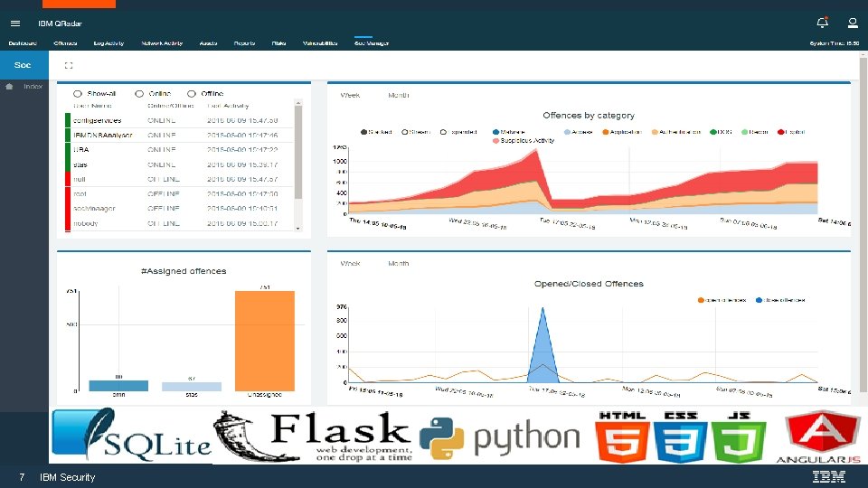Select the IBMDNSAnalyser user row
Image resolution: width=868 pixels, height=488 pixels.
pos(179,135)
